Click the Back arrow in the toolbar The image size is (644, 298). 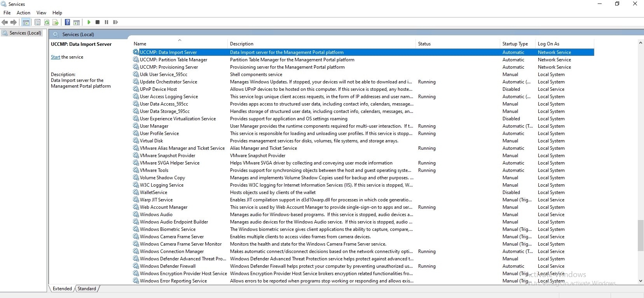pos(5,23)
